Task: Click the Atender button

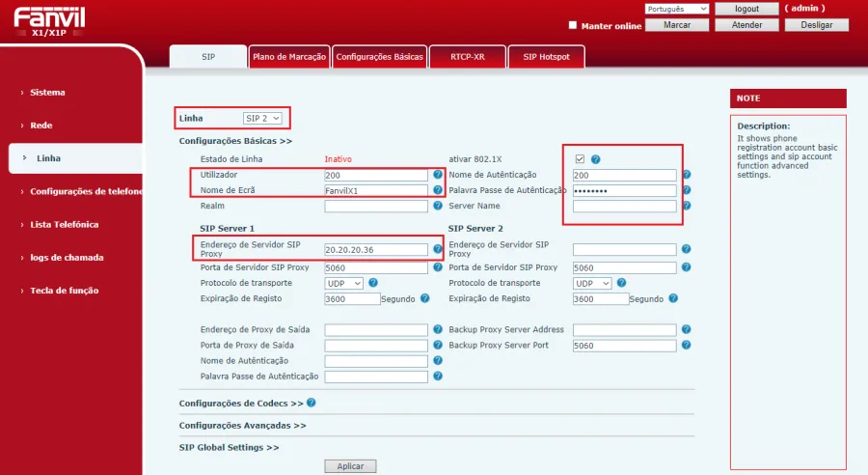Action: click(x=746, y=25)
